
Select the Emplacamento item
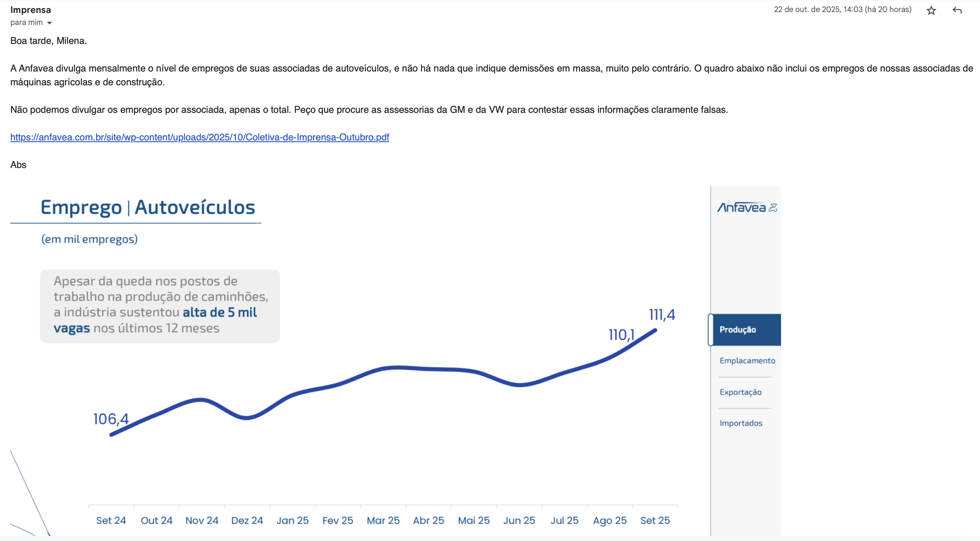[x=747, y=361]
